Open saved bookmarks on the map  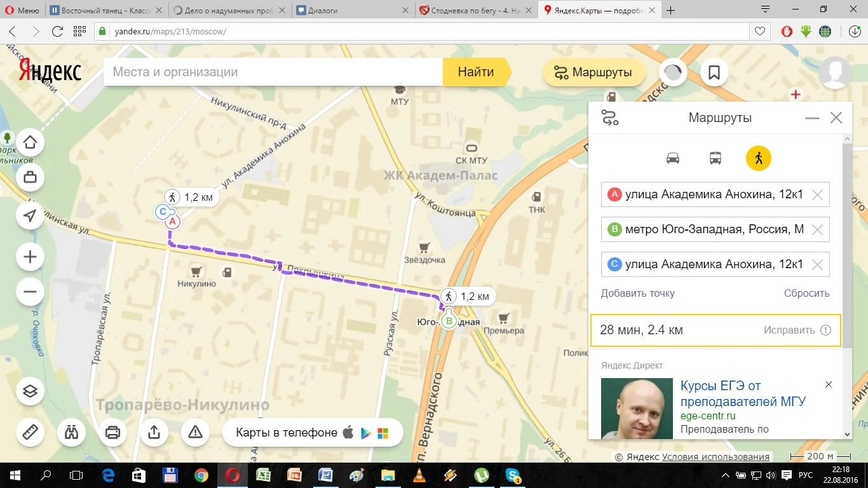point(714,72)
